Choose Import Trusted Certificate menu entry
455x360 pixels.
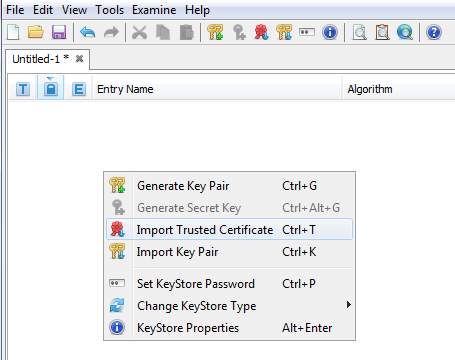[229, 229]
